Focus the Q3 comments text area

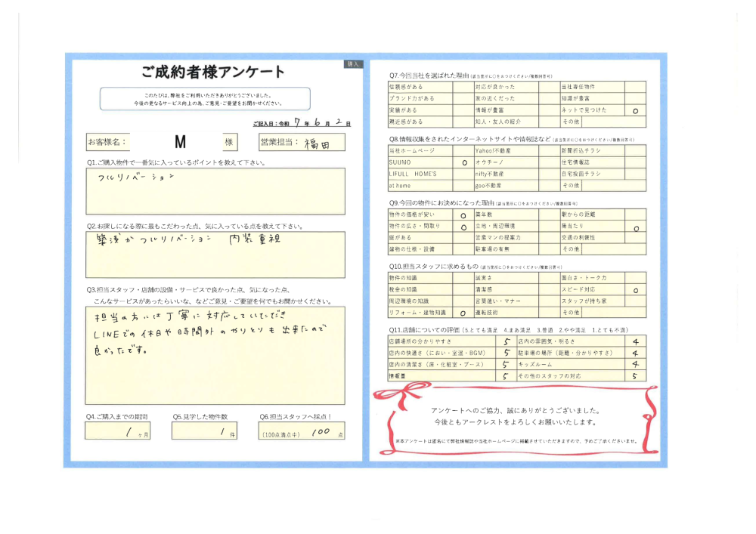(x=215, y=354)
